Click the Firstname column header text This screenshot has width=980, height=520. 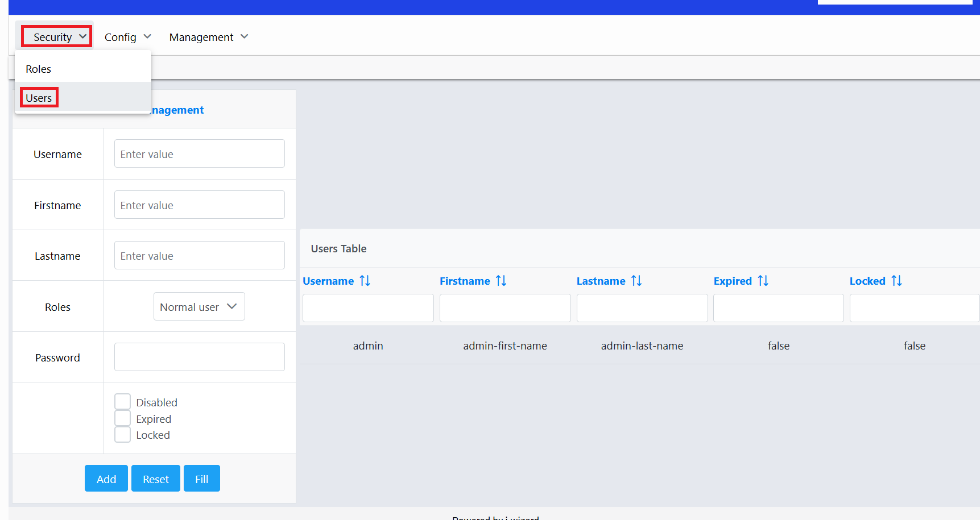tap(465, 281)
